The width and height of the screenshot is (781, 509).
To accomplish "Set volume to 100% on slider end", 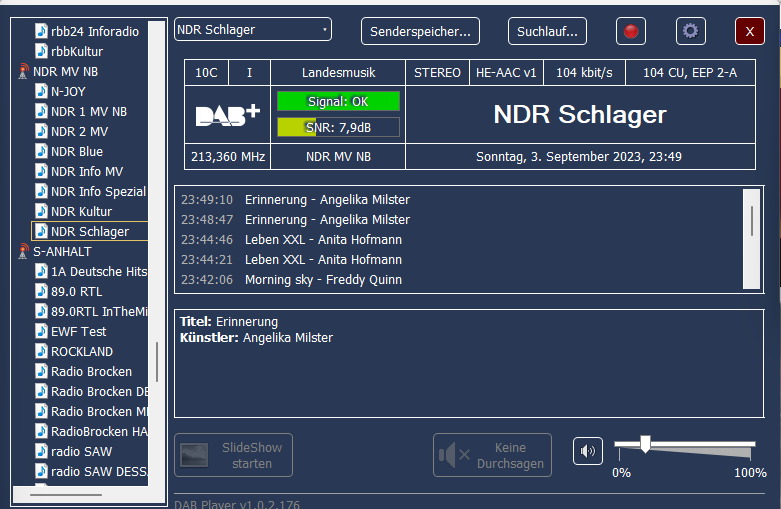I will click(751, 444).
